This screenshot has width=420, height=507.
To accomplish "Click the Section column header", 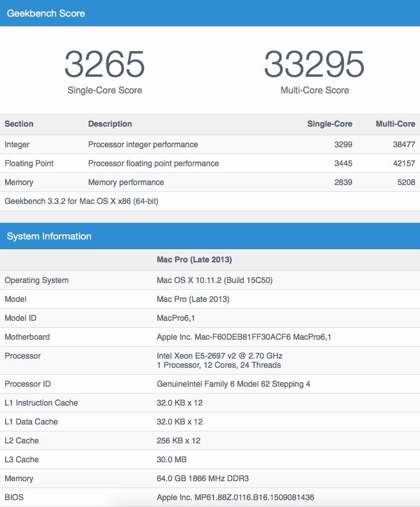I will pyautogui.click(x=19, y=124).
